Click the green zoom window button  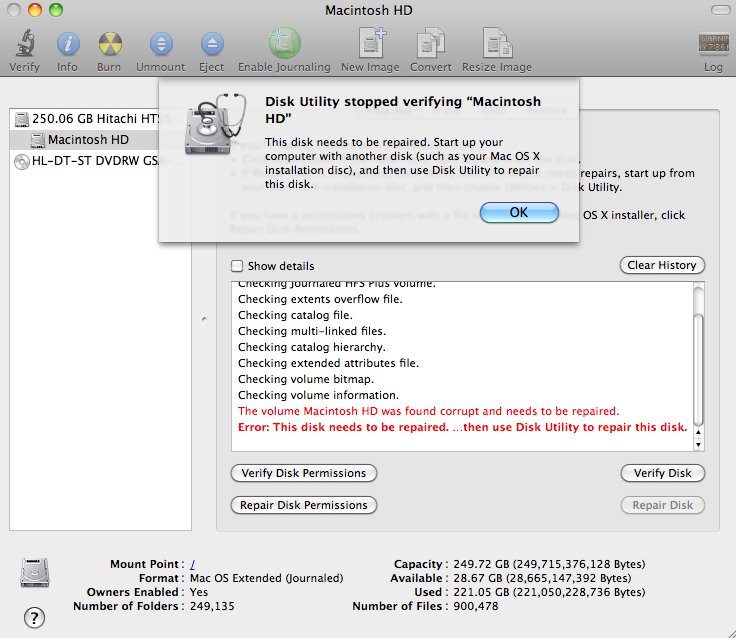click(56, 10)
